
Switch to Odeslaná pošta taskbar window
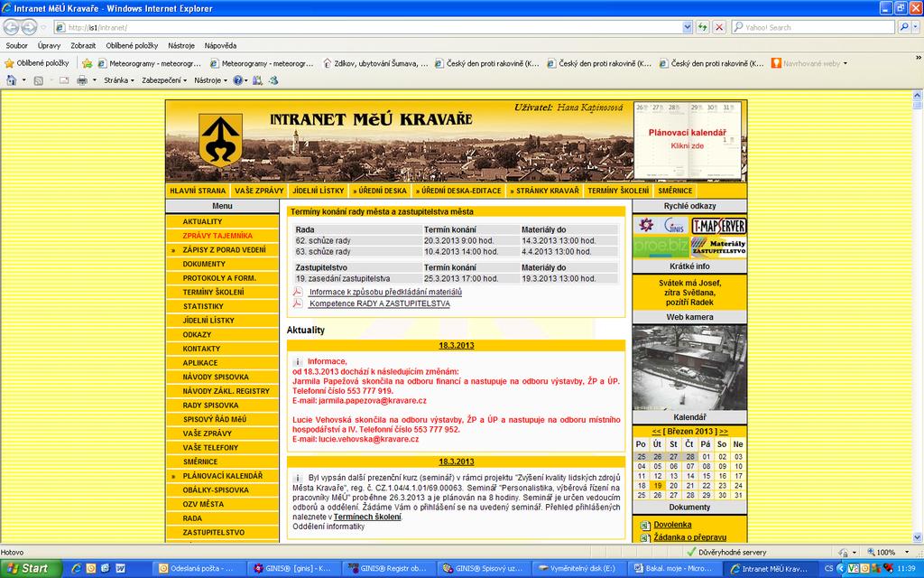pos(197,569)
